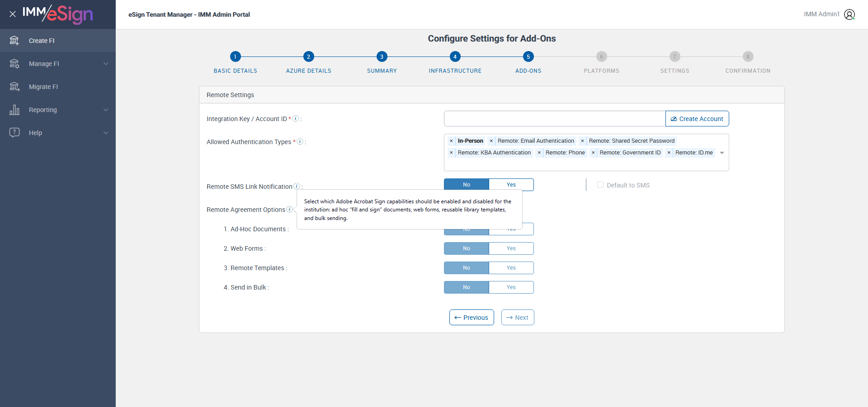The width and height of the screenshot is (868, 407).
Task: Remove Remote: ID.me tag
Action: click(669, 153)
